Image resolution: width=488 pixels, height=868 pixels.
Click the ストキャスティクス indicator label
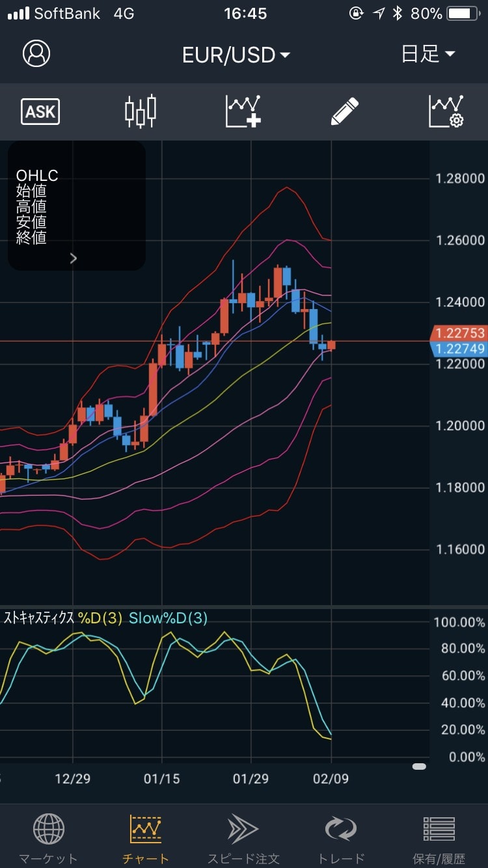click(40, 618)
